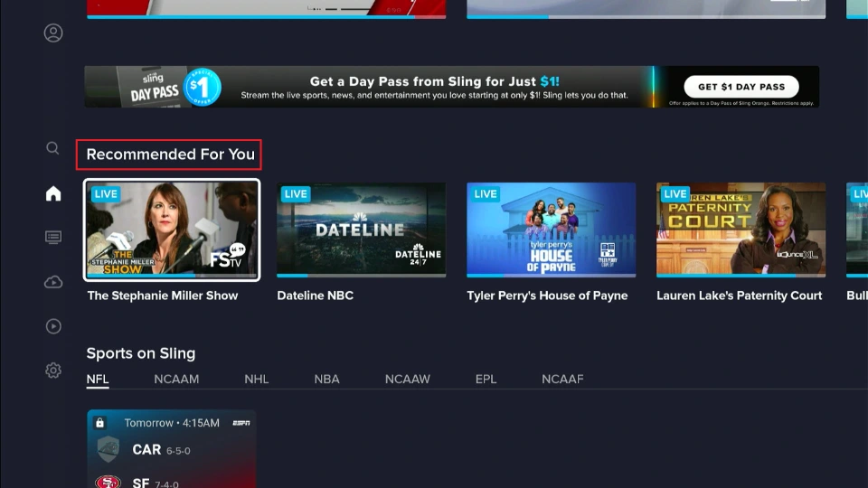Image resolution: width=868 pixels, height=488 pixels.
Task: Open the search icon in sidebar
Action: coord(53,148)
